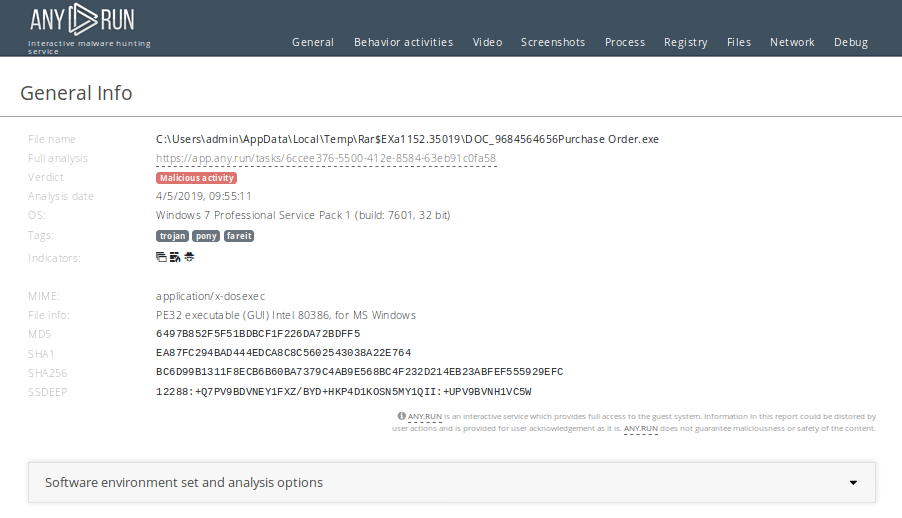The image size is (902, 518).
Task: Go to Behavior activities section
Action: [403, 42]
